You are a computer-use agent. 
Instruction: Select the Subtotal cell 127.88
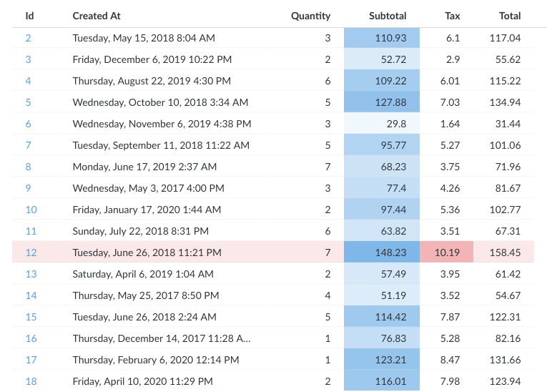382,102
